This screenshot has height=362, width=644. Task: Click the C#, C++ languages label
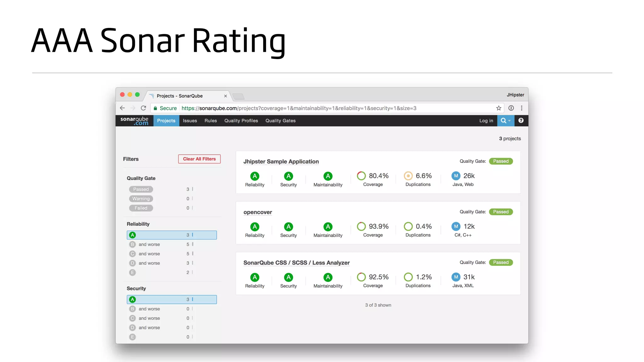pyautogui.click(x=463, y=235)
